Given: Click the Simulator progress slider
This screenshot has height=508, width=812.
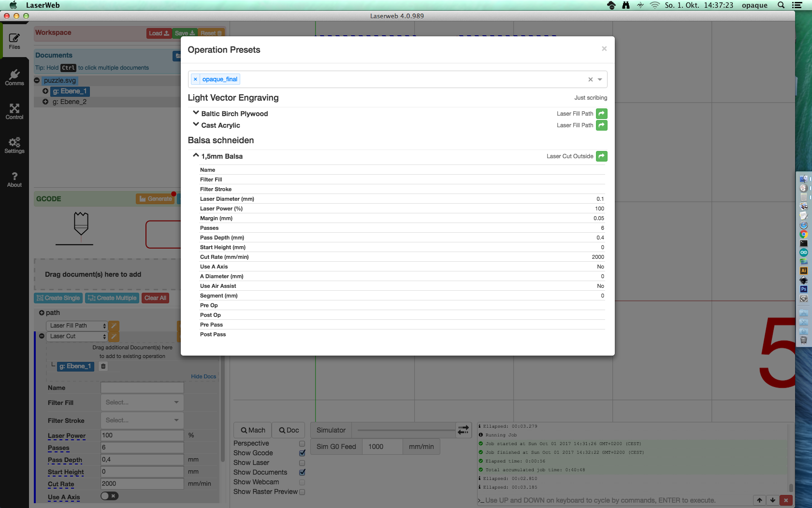Looking at the screenshot, I should (405, 430).
